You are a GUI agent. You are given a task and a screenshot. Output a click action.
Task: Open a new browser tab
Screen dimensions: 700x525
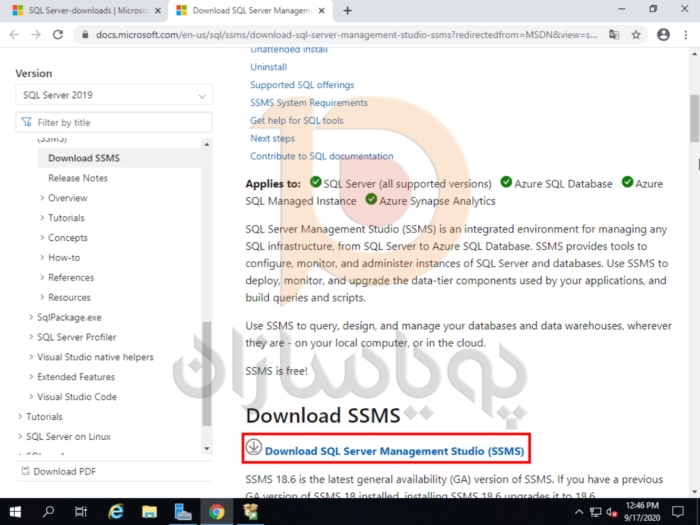[x=347, y=10]
